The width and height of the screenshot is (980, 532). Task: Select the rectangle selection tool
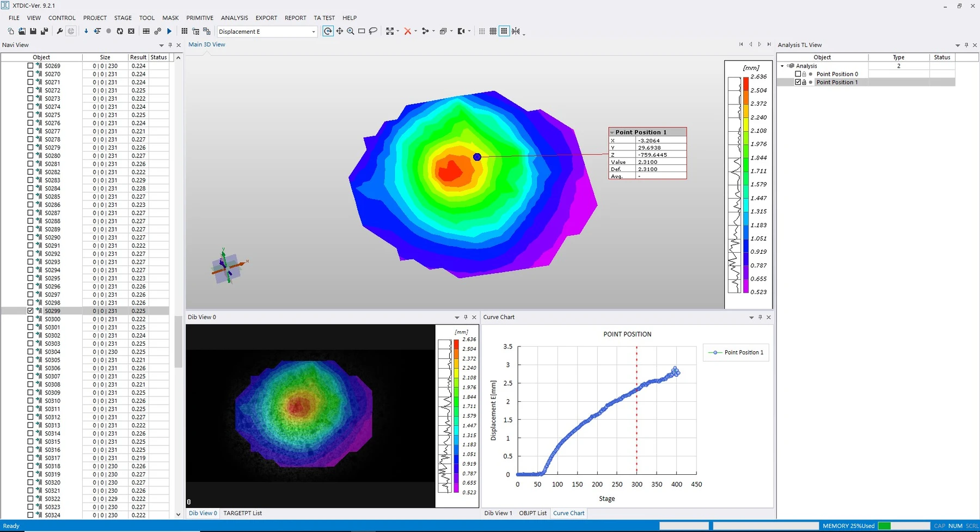click(362, 32)
